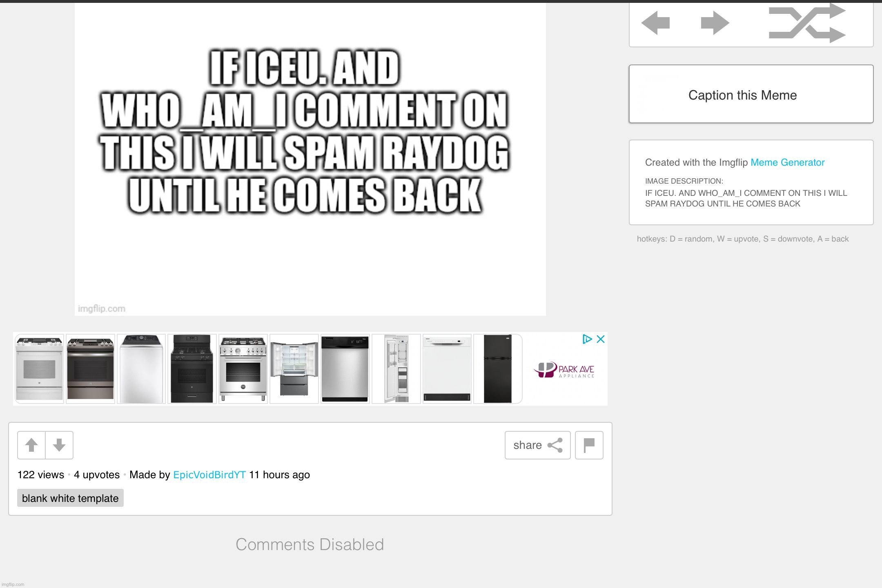Click the downvote toggle arrow
The width and height of the screenshot is (882, 588).
point(59,445)
